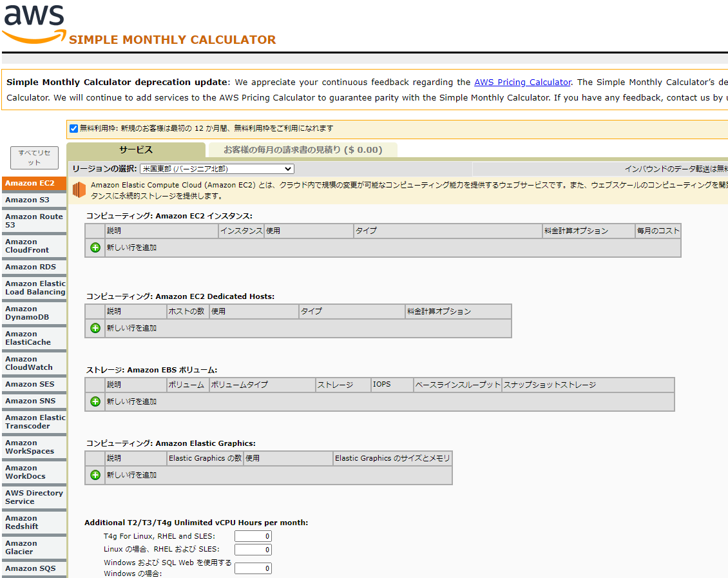Click 新しい行を追加 under EBS ボリューム
This screenshot has height=578, width=728.
[x=131, y=401]
